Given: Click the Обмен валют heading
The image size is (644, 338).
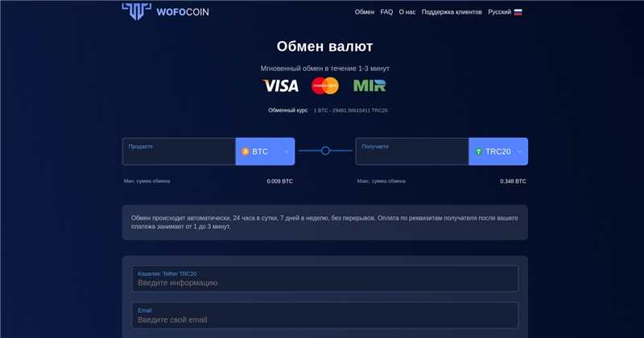Looking at the screenshot, I should coord(324,47).
